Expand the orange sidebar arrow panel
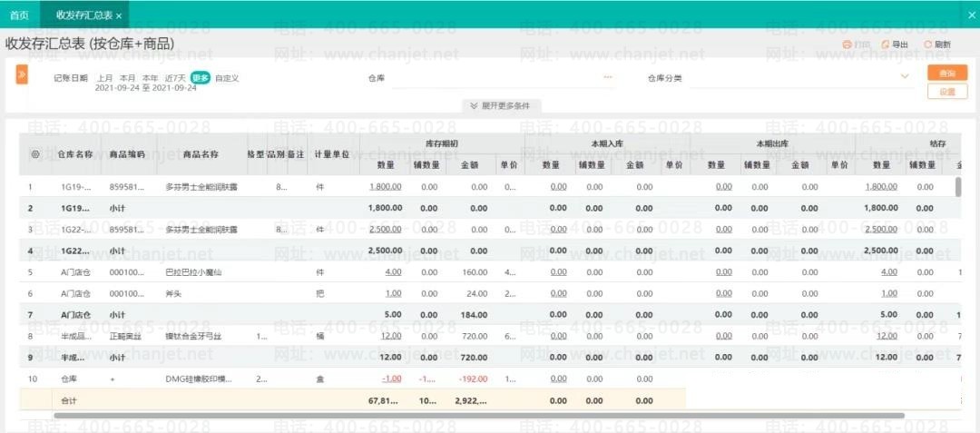This screenshot has height=433, width=980. point(22,74)
